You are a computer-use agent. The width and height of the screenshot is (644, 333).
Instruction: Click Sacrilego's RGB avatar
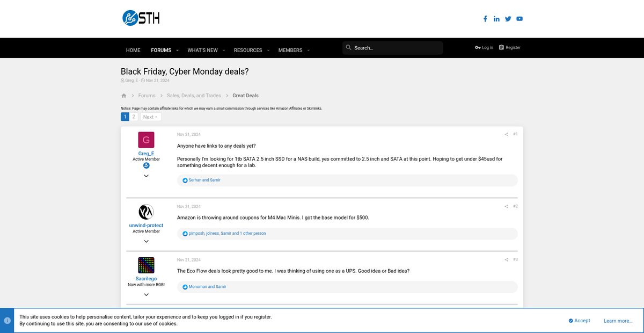pyautogui.click(x=146, y=265)
